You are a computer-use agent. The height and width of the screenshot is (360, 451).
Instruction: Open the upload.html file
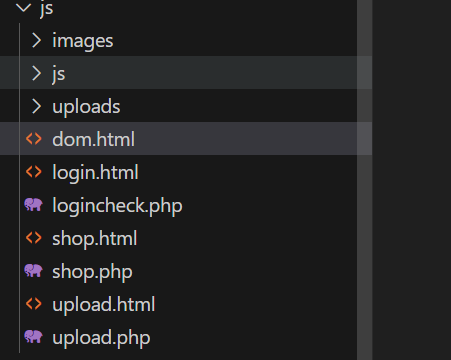point(104,305)
